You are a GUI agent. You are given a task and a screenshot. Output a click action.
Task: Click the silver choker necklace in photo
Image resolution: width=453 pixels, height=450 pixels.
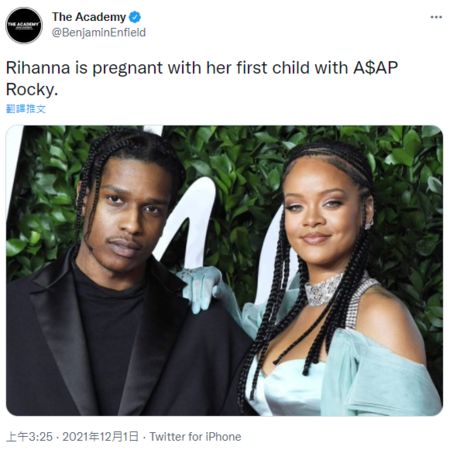point(323,290)
